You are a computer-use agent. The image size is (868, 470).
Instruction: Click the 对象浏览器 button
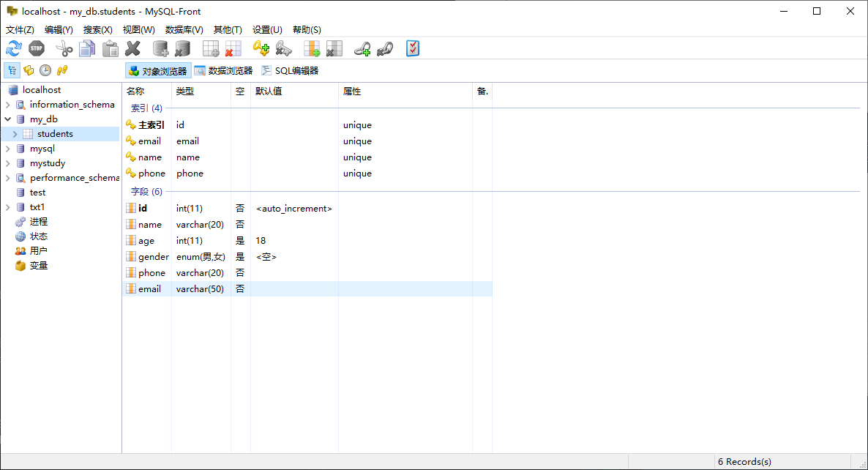(157, 70)
